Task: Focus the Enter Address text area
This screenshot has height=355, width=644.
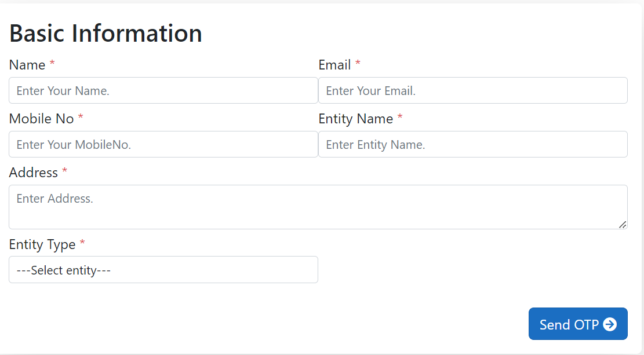Action: click(x=318, y=207)
